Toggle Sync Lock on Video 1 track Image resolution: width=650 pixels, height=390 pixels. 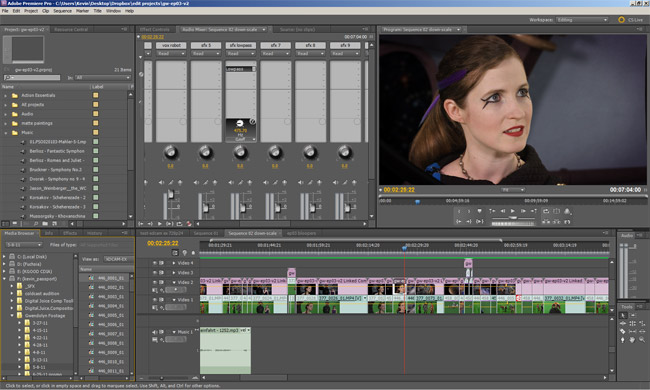161,299
